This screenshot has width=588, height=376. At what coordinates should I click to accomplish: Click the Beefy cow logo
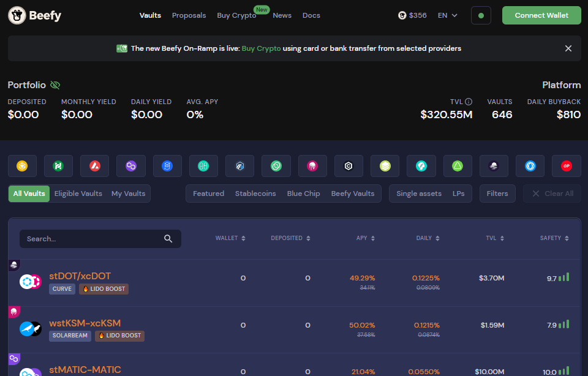point(17,15)
